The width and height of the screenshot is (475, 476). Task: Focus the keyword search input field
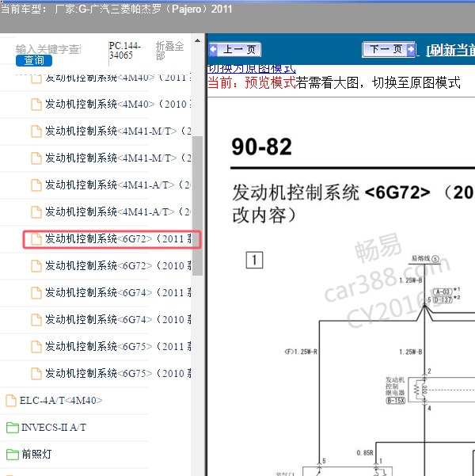[x=48, y=49]
